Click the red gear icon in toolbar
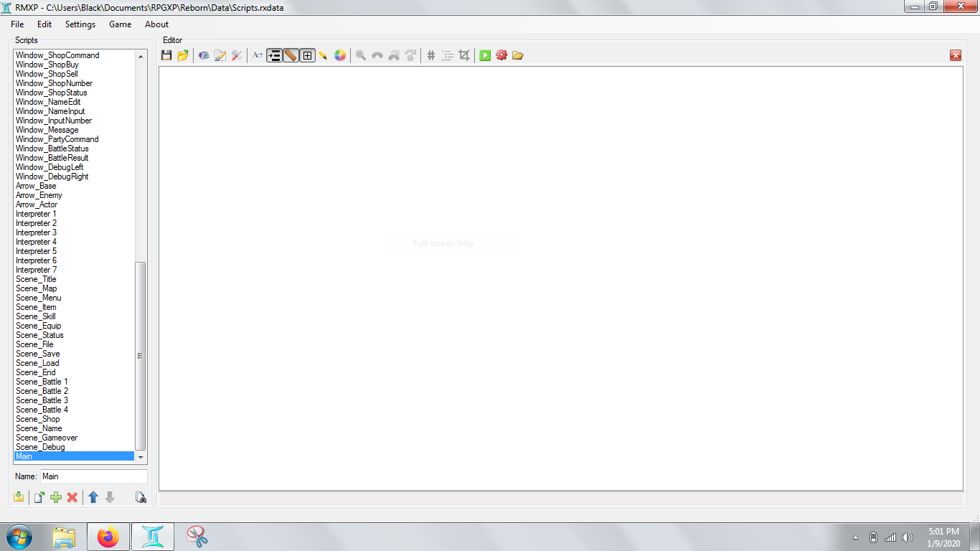 click(x=501, y=55)
